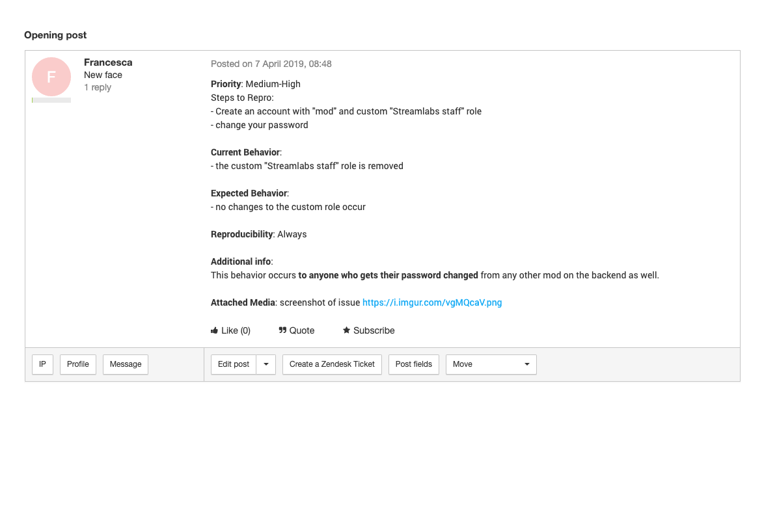Click 'no changes to the custom role occur'

(x=288, y=207)
